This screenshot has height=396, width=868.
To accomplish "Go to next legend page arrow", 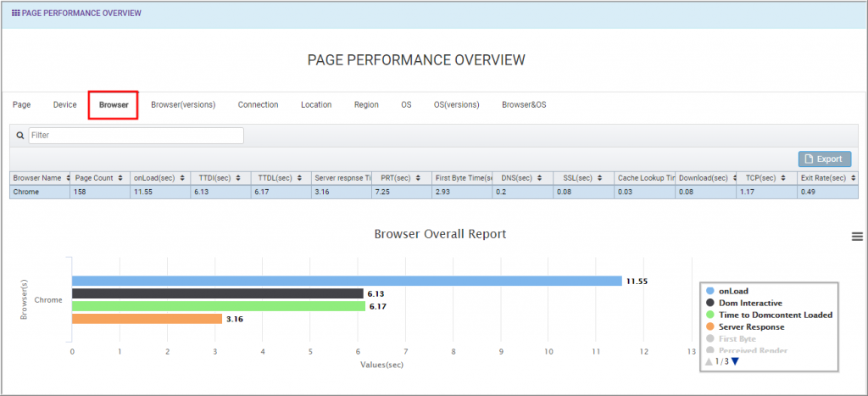I will (735, 362).
